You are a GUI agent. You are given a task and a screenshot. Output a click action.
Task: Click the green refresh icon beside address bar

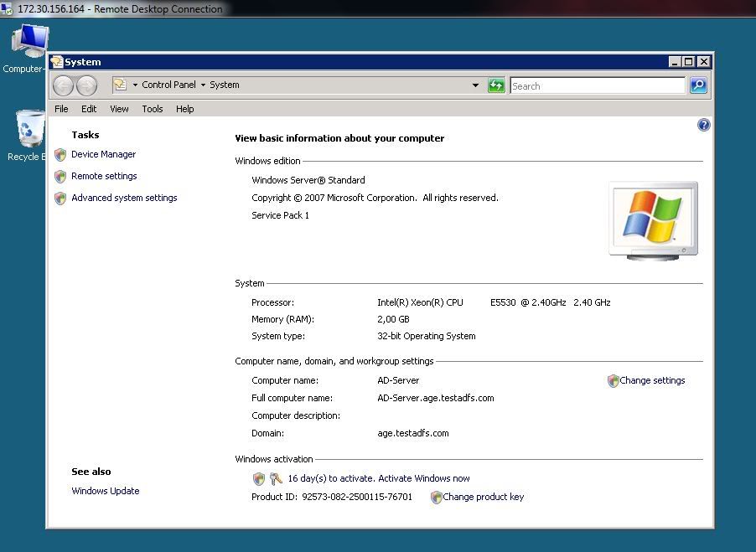point(496,85)
